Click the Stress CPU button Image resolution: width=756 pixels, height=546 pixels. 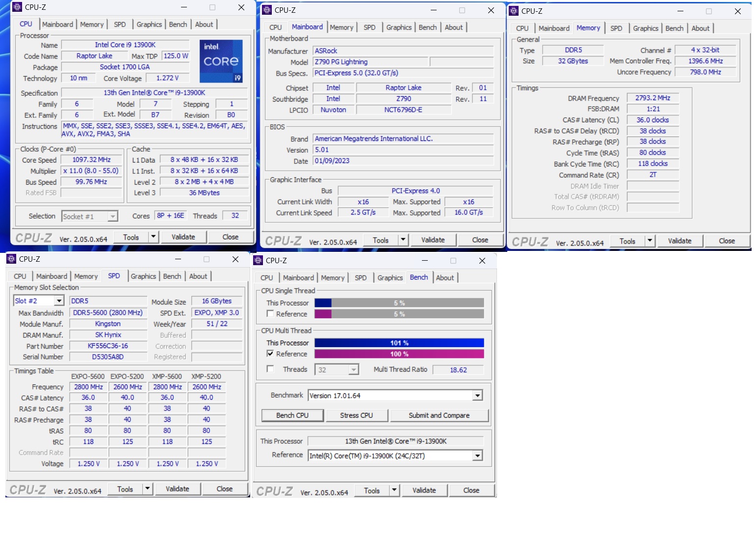coord(356,415)
